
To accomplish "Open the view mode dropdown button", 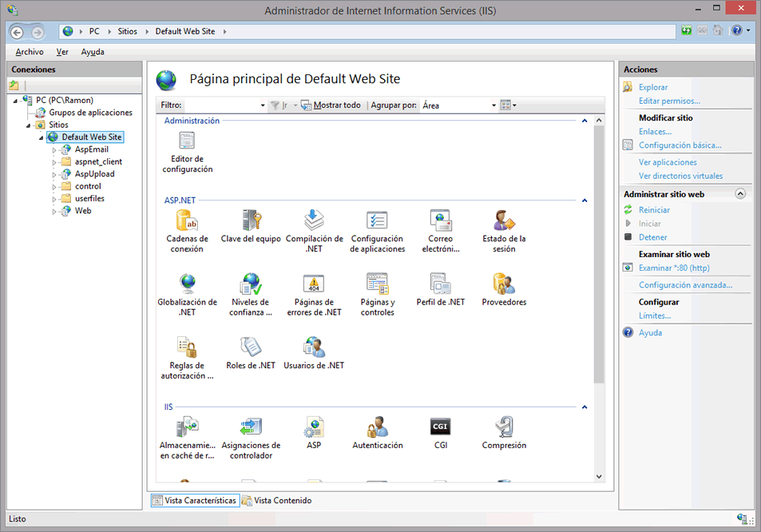I will coord(508,105).
